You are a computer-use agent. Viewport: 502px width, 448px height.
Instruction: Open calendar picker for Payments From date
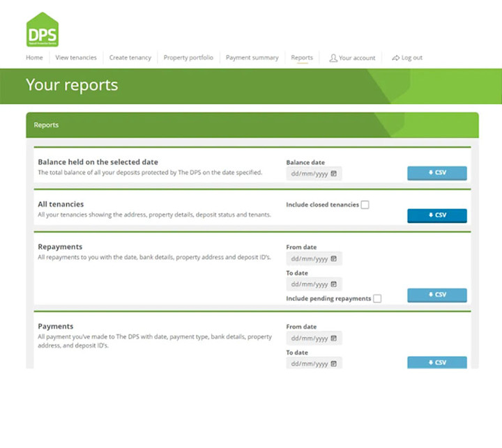(333, 338)
